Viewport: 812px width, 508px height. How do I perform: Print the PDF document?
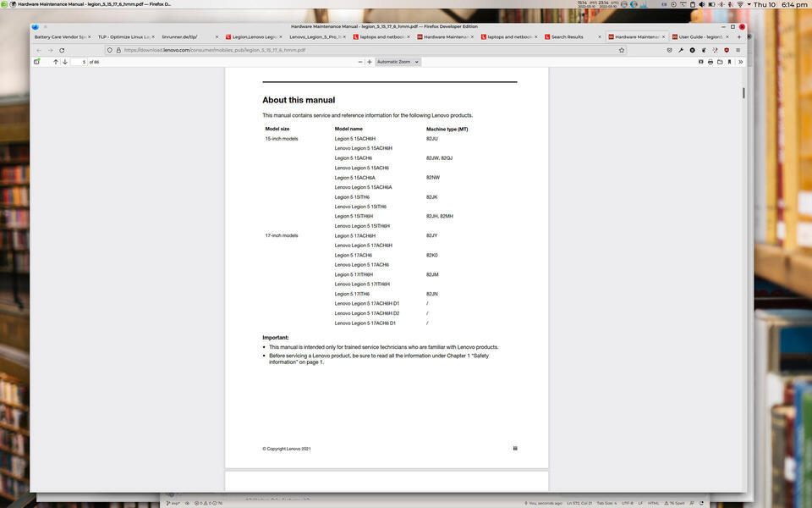(710, 62)
